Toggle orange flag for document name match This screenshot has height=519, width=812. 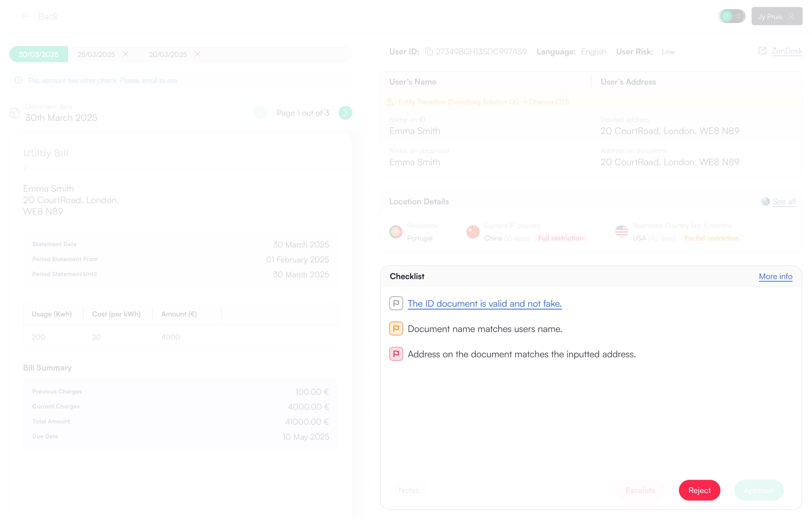[x=396, y=329]
